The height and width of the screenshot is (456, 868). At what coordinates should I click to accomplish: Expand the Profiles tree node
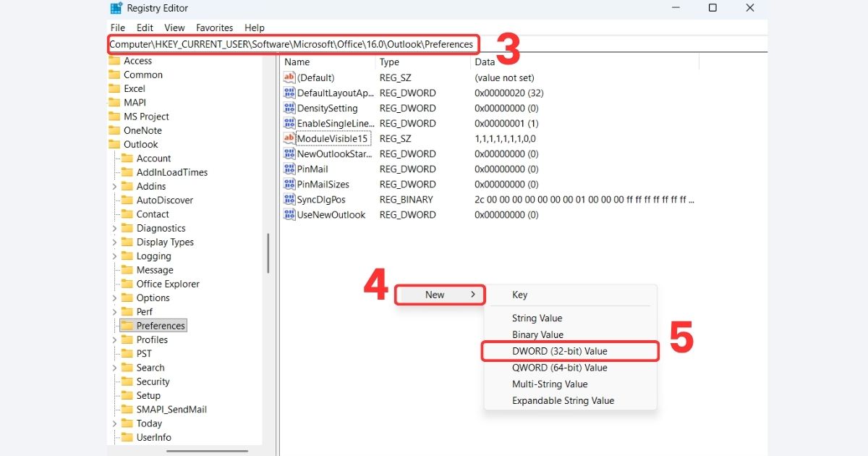click(x=114, y=339)
